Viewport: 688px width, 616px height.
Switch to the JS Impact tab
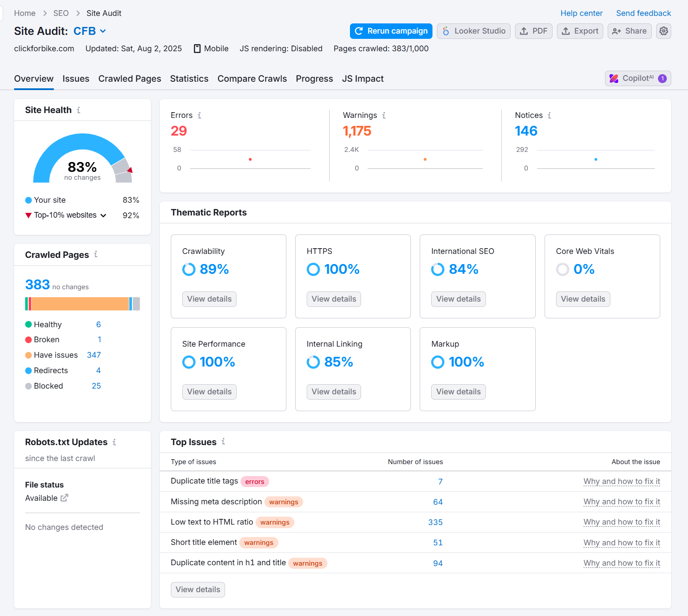363,79
